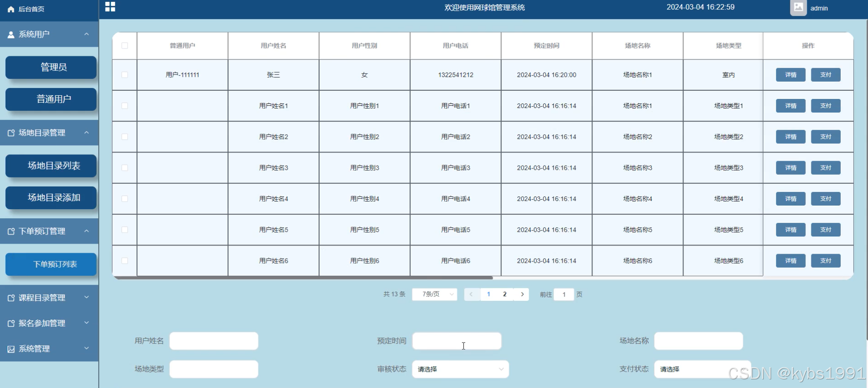Viewport: 868px width, 388px height.
Task: Click the 2024-03-04 16:20:00 cell
Action: pyautogui.click(x=547, y=75)
